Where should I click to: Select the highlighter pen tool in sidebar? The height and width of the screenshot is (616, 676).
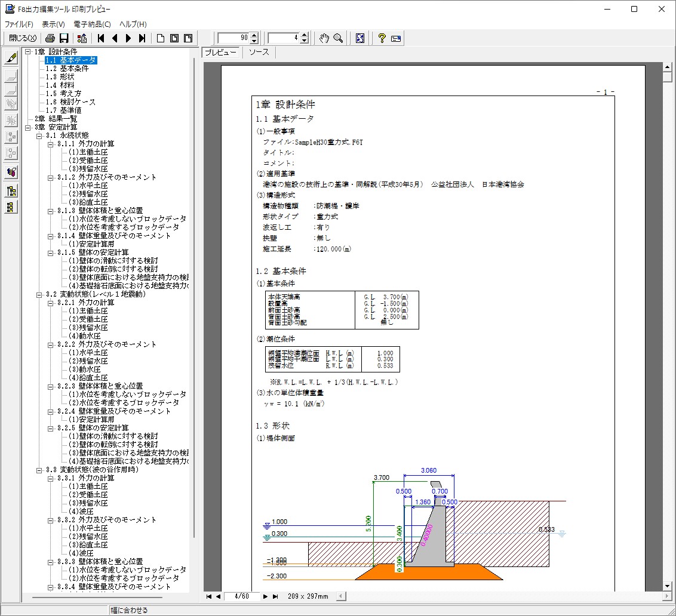click(x=11, y=58)
